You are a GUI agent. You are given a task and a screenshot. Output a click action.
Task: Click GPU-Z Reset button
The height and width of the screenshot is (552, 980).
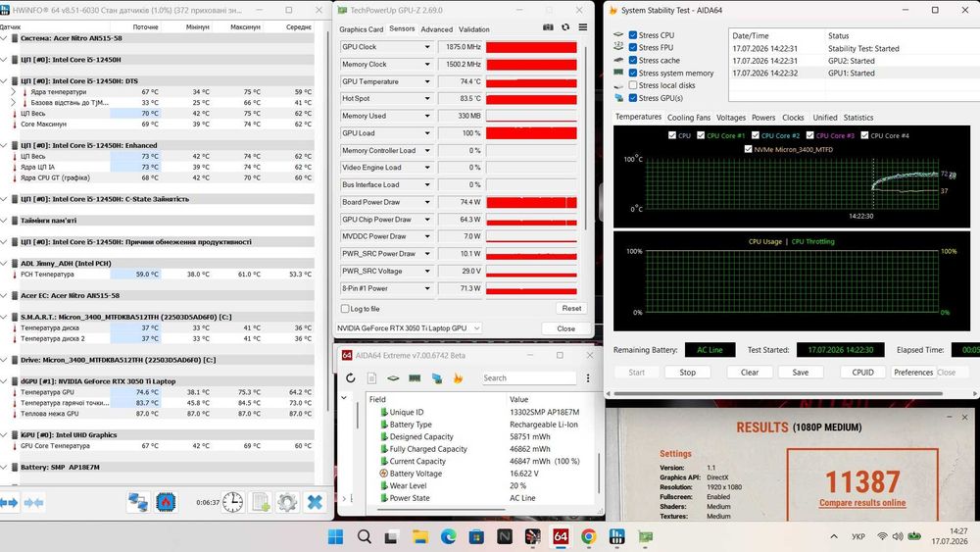571,308
